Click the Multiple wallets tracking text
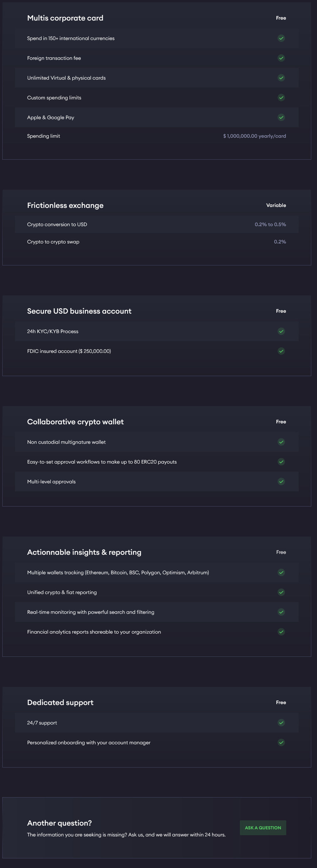The width and height of the screenshot is (317, 868). point(118,573)
